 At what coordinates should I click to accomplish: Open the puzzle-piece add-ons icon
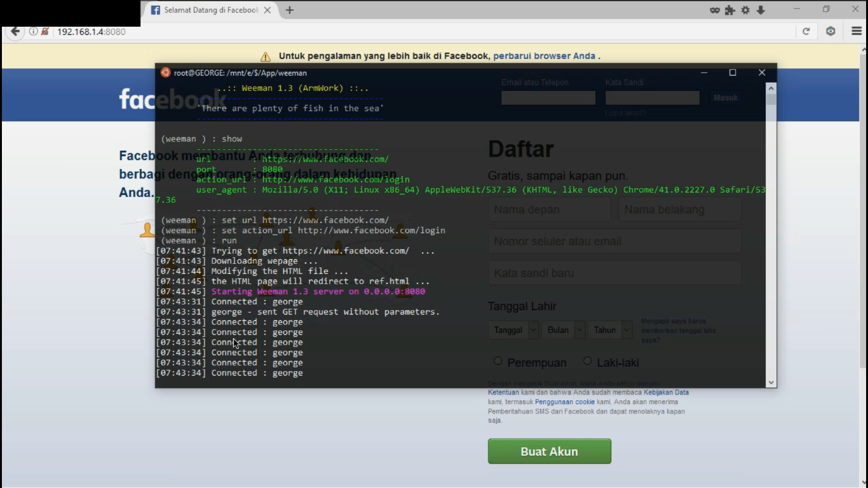[730, 10]
